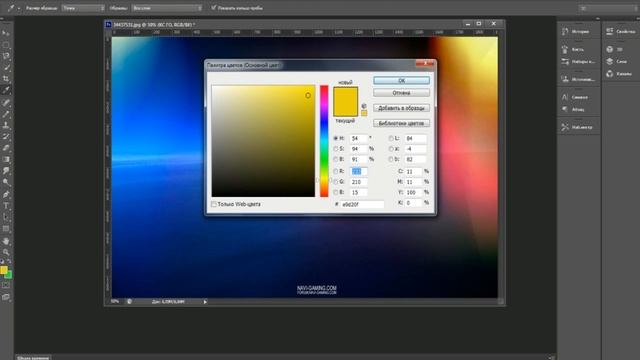
Task: Select the Lab a radio button
Action: point(391,149)
